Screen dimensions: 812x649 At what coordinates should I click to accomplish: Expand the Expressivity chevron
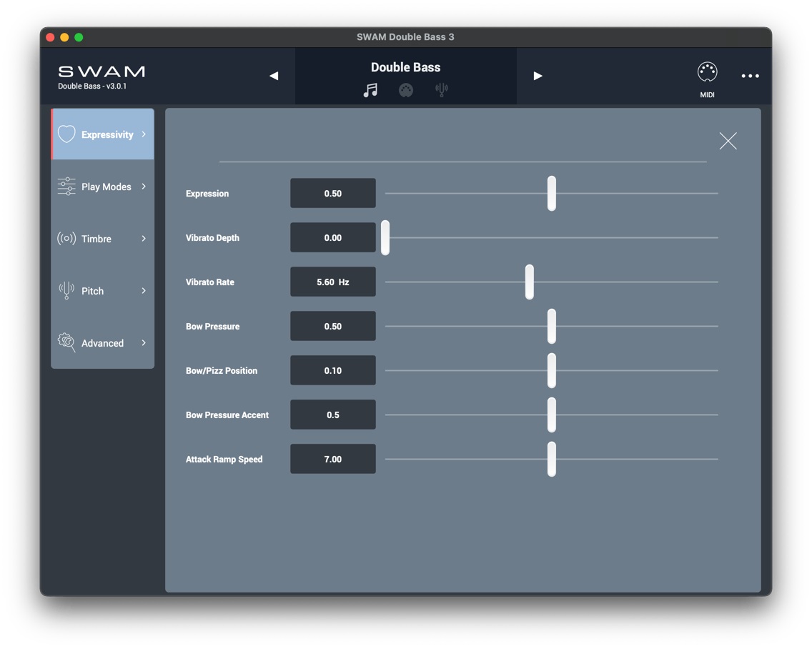[x=144, y=134]
